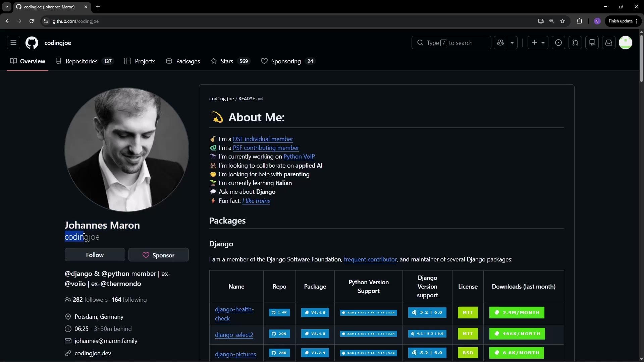Viewport: 644px width, 362px height.
Task: Click the 2.9M/MONTH downloads badge
Action: (x=517, y=313)
